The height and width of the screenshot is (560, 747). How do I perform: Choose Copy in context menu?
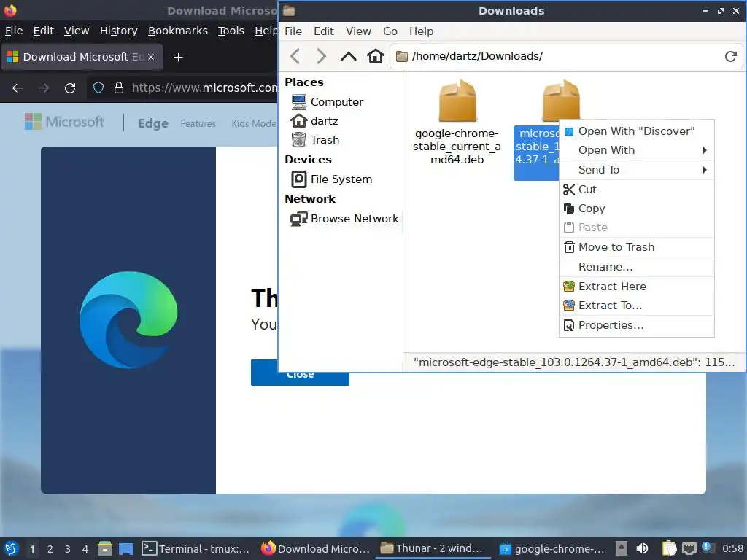click(x=636, y=209)
